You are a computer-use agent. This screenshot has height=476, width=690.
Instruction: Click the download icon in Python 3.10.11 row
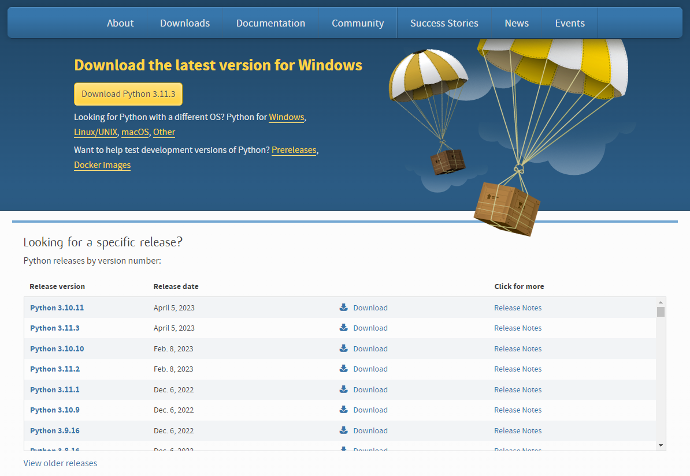click(x=344, y=307)
